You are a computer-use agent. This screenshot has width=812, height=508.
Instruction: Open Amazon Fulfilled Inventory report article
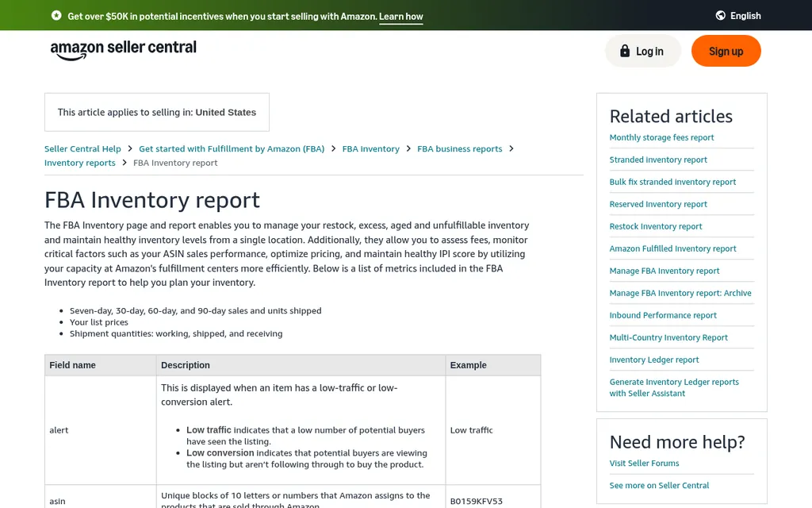672,248
